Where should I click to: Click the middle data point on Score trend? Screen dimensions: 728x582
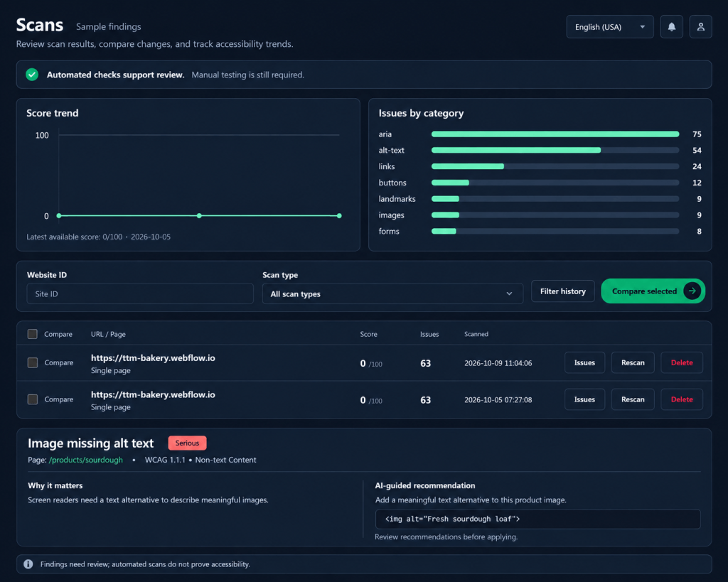[x=199, y=216]
